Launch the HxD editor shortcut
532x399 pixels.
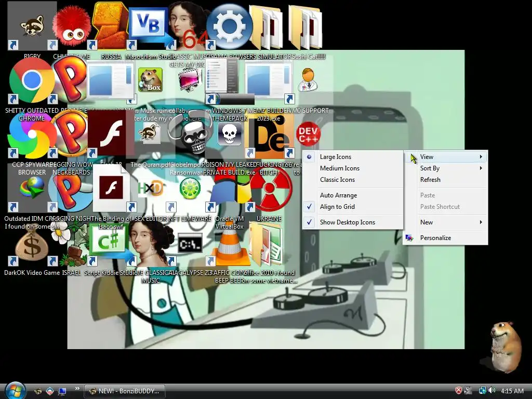pos(150,188)
